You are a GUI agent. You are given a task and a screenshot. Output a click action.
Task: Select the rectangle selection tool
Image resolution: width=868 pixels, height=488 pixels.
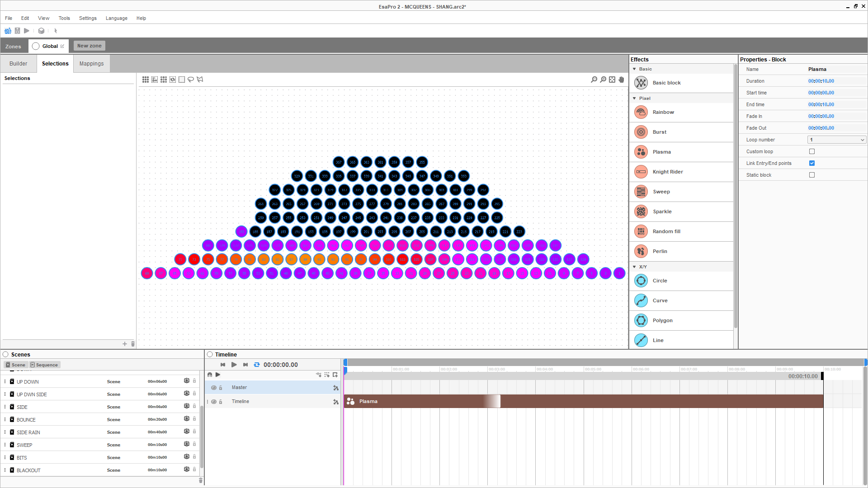(182, 80)
